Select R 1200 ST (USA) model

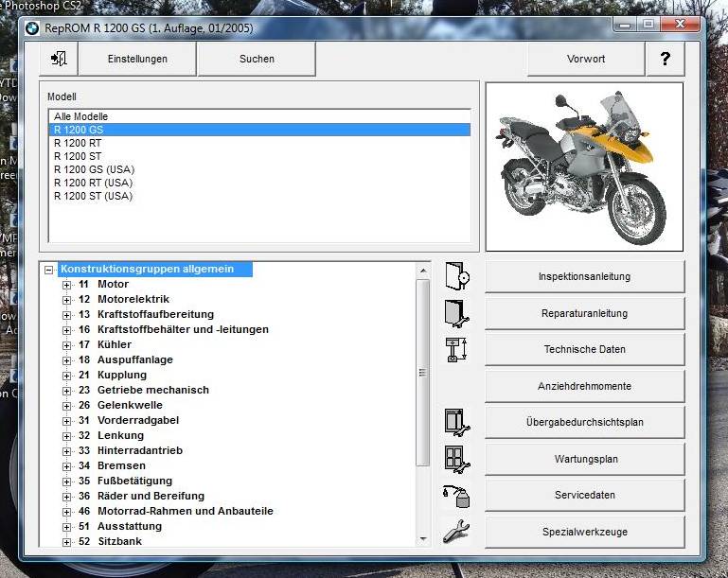coord(93,196)
